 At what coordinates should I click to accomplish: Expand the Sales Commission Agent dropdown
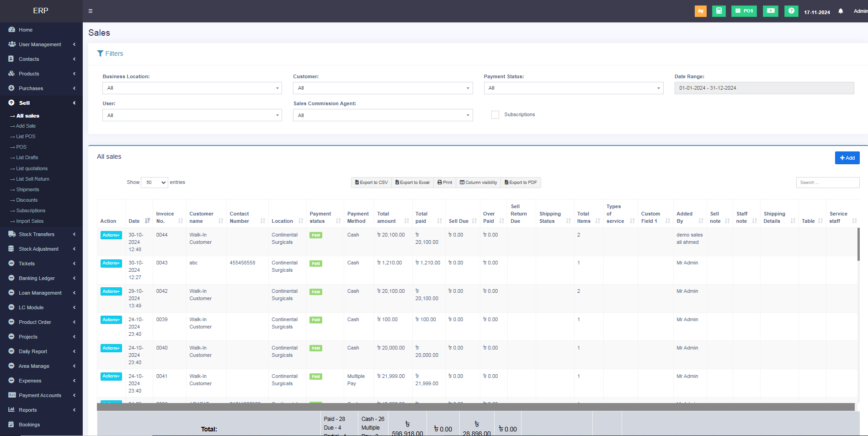point(383,115)
